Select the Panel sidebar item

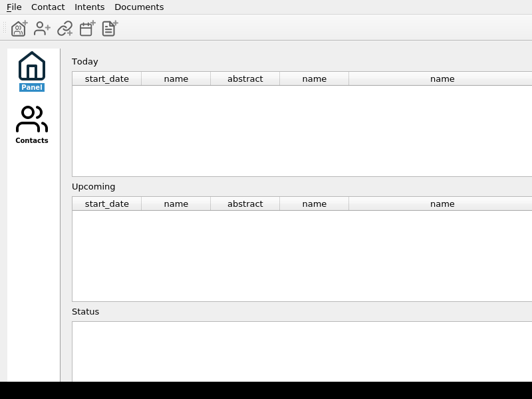point(32,71)
